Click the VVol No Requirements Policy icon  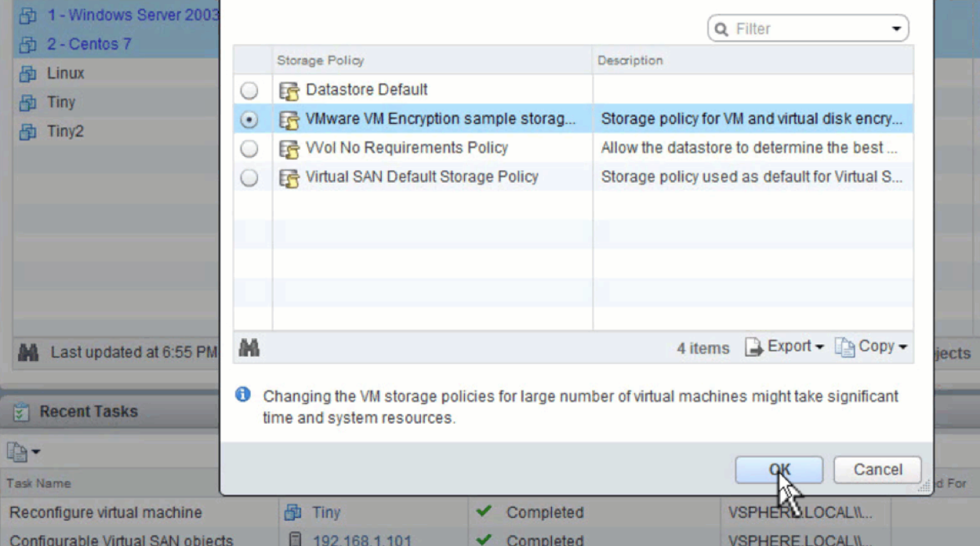click(x=289, y=149)
